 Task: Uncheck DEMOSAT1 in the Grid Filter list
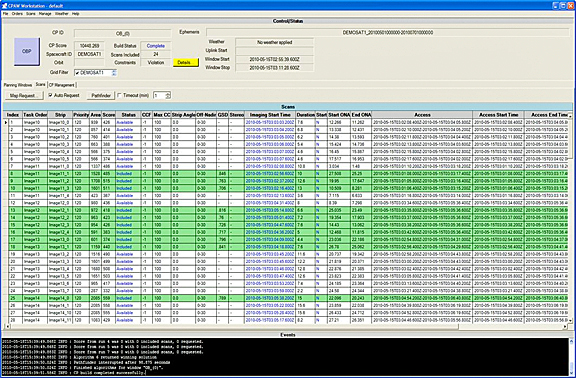point(77,73)
